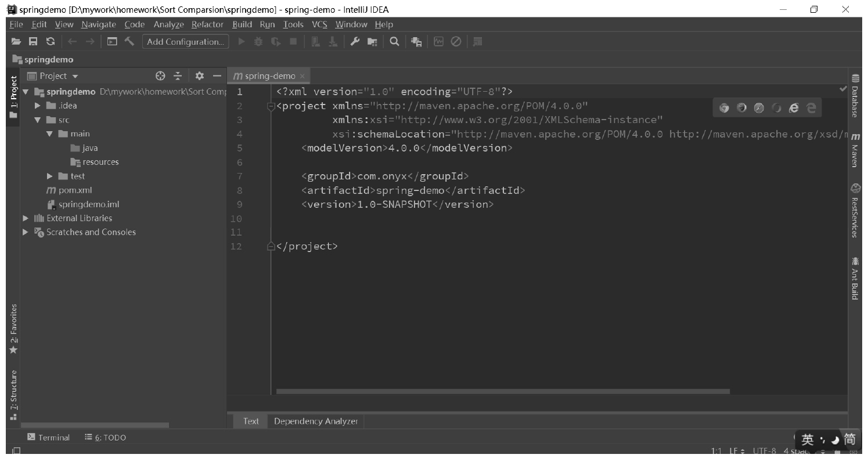Open the Refactor menu
868x458 pixels.
[x=207, y=24]
